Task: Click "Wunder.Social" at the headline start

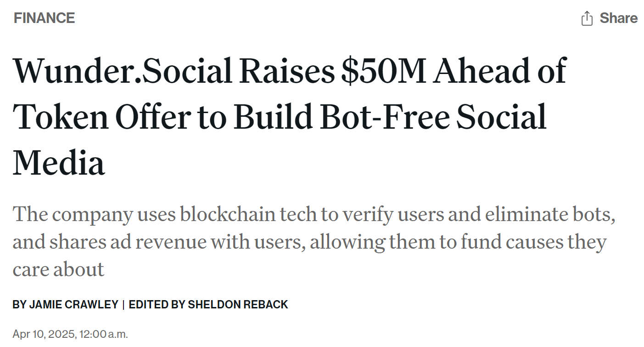Action: pyautogui.click(x=123, y=71)
